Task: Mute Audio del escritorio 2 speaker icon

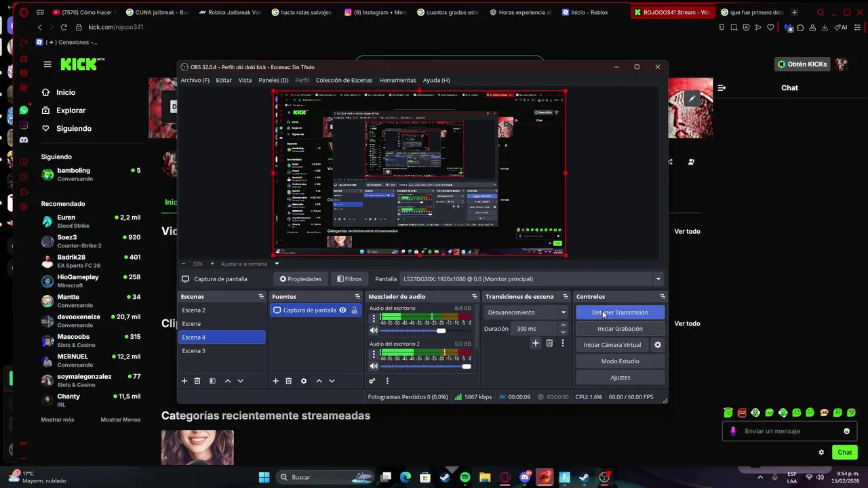Action: click(x=374, y=367)
